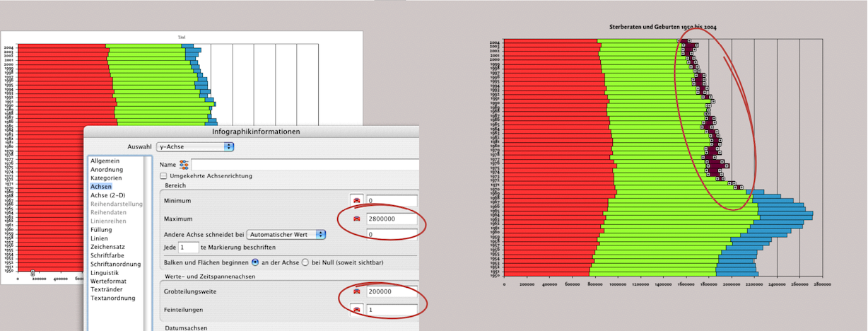Image resolution: width=868 pixels, height=331 pixels.
Task: Select the 'an der Achse' radio button
Action: coord(255,262)
